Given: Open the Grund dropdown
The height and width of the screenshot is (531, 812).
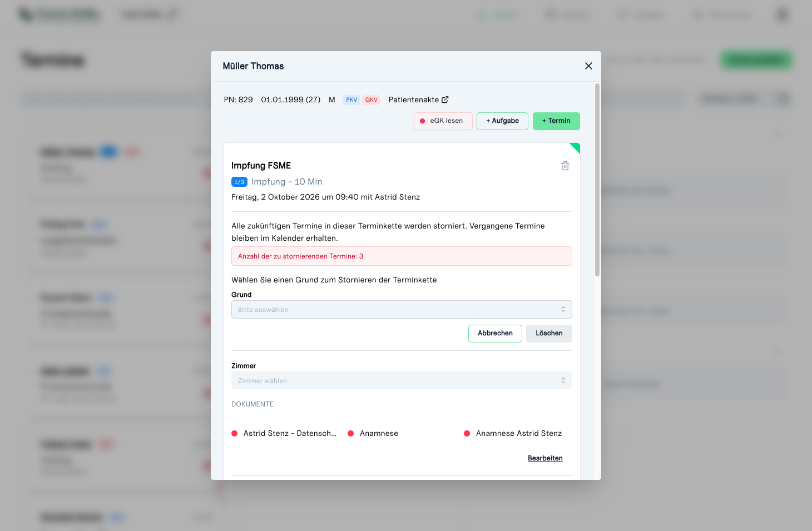Looking at the screenshot, I should (x=402, y=310).
